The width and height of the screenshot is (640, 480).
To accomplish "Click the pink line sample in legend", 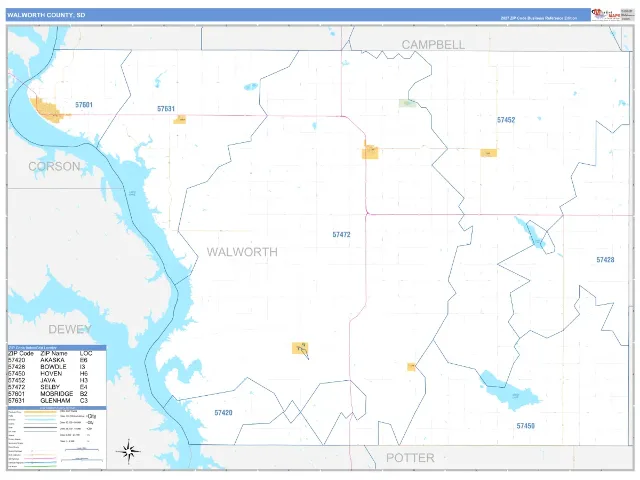I will point(40,459).
